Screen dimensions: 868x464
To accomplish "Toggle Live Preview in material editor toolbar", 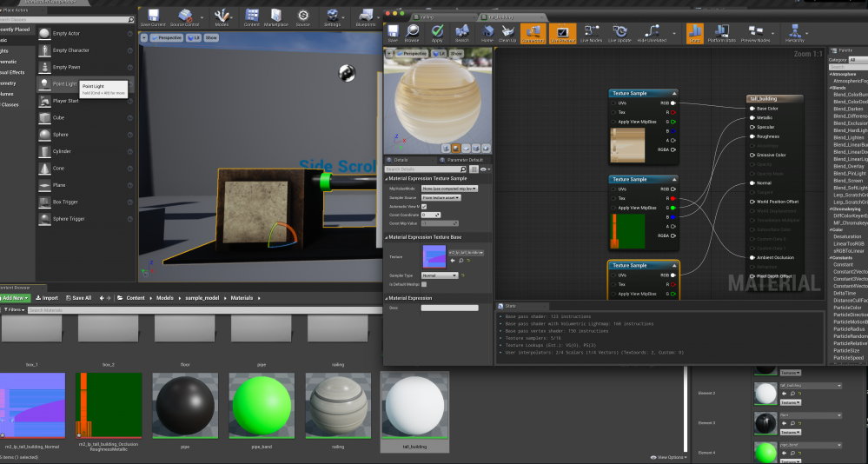I will [562, 33].
